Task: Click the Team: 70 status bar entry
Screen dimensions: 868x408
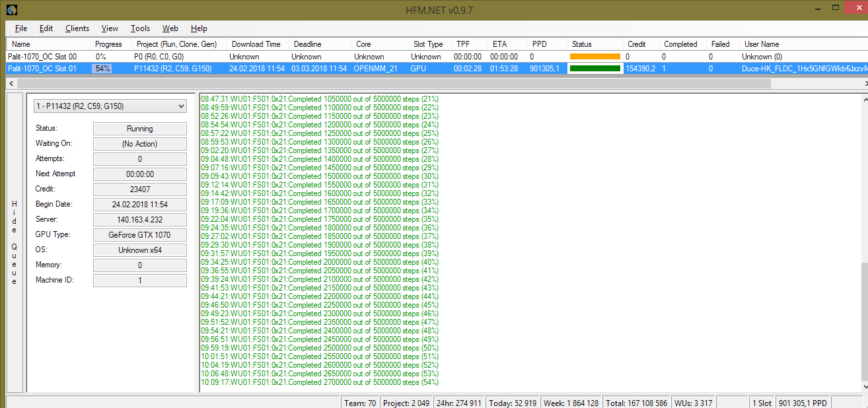Action: (x=360, y=403)
